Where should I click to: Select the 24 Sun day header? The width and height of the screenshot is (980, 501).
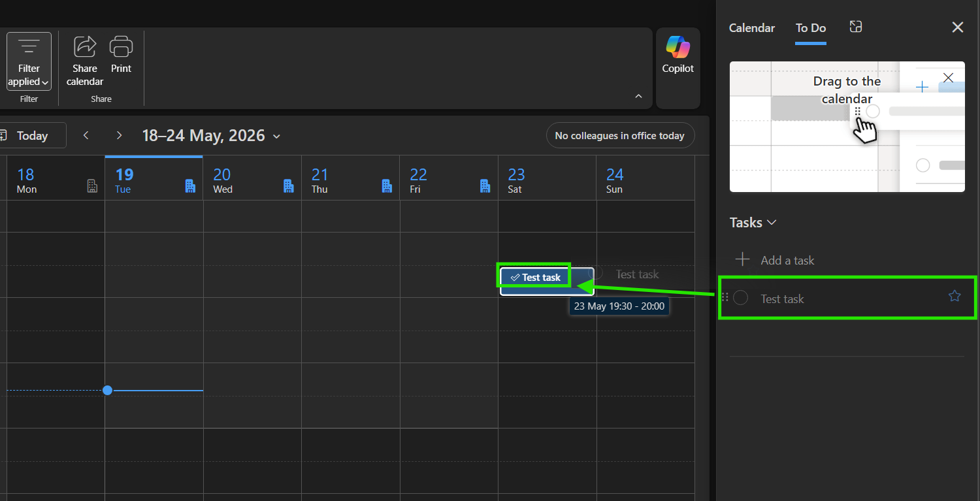(x=645, y=178)
